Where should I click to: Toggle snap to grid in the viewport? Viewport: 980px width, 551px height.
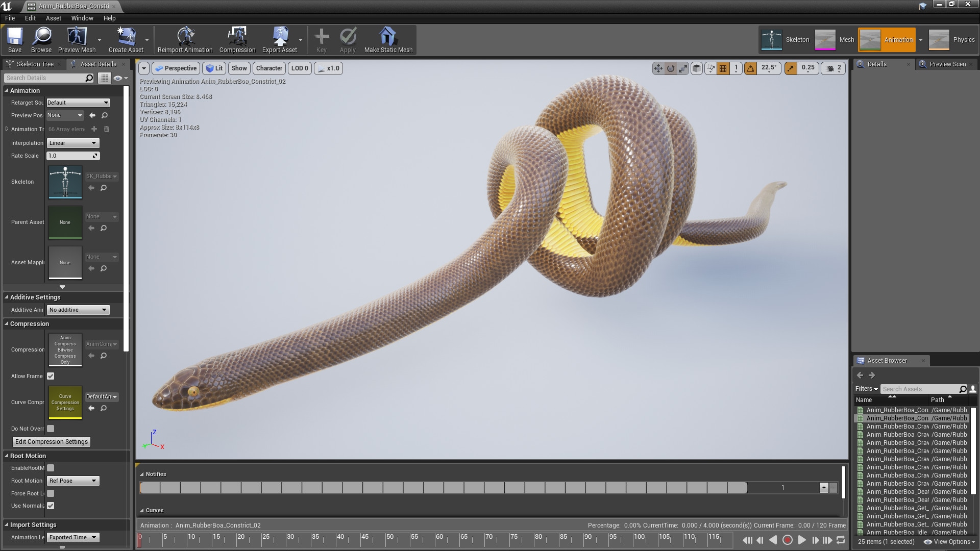723,68
